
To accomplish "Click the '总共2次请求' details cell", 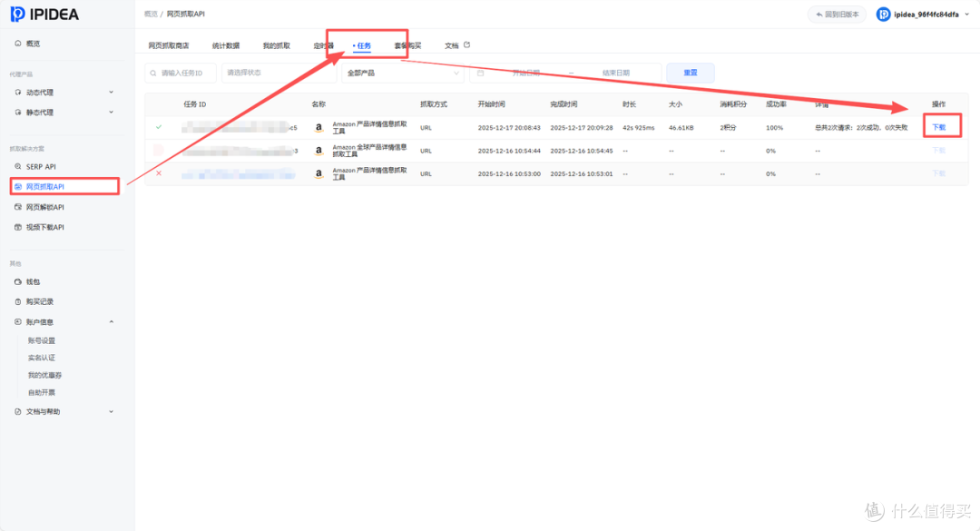I will pos(861,128).
